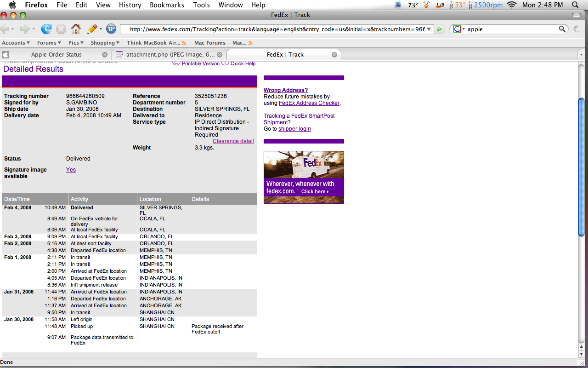Image resolution: width=588 pixels, height=368 pixels.
Task: Open the Edit menu
Action: (x=82, y=5)
